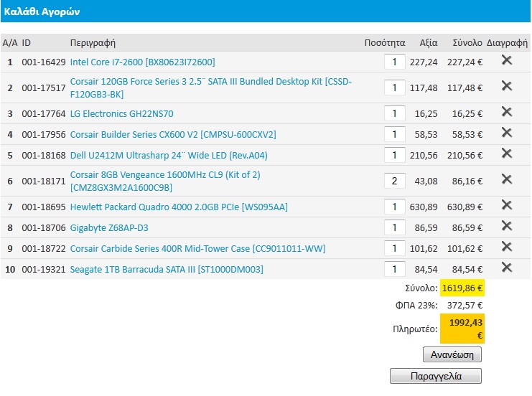Delete Hewlett Packard Quadro 4000 row
Viewport: 532px width, 396px height.
[x=507, y=205]
